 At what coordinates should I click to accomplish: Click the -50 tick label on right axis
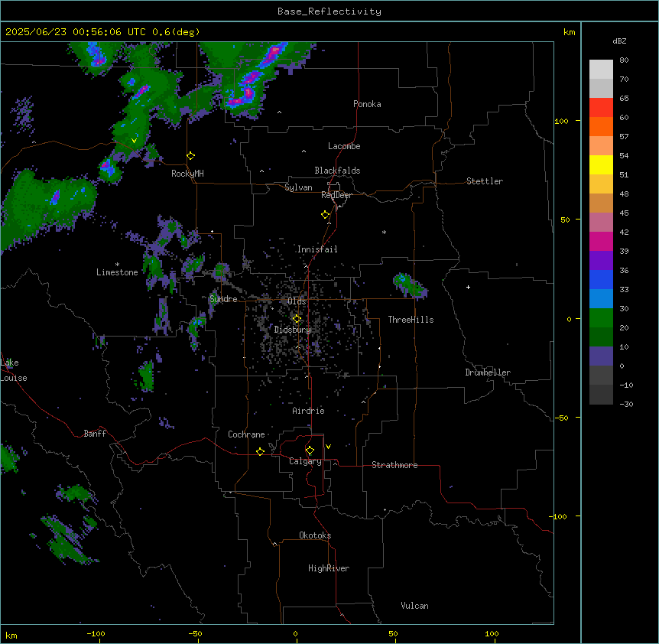(x=561, y=418)
